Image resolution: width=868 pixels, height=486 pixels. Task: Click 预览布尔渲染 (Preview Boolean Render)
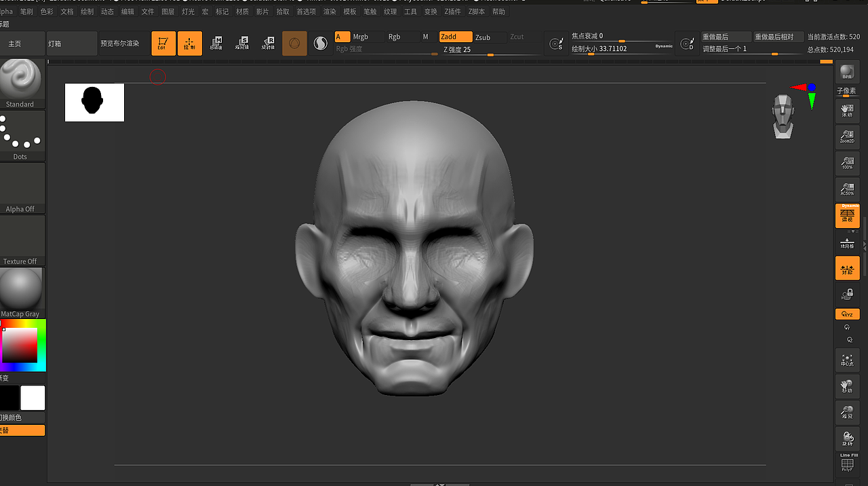click(x=120, y=43)
